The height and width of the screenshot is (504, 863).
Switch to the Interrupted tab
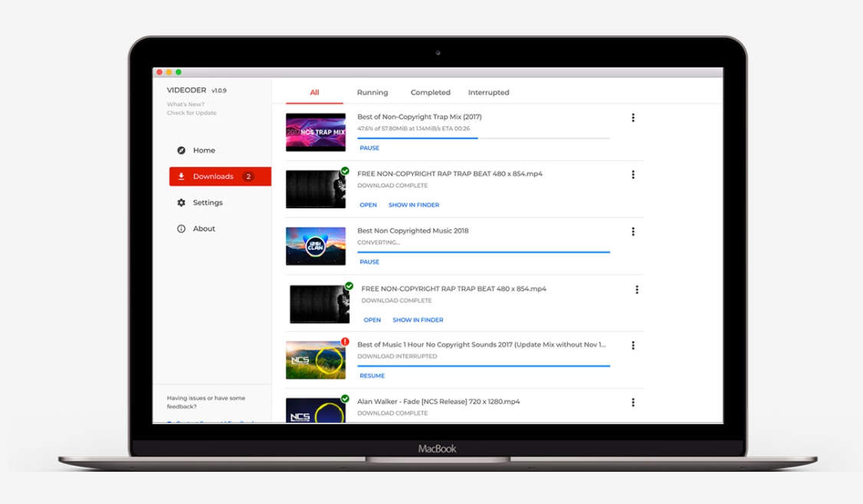(x=489, y=93)
